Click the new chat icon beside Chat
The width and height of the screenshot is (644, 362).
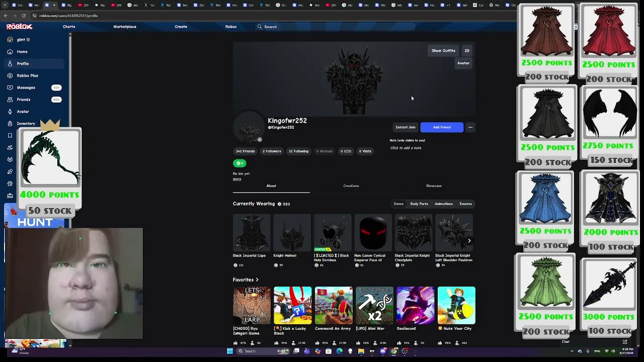(x=625, y=342)
